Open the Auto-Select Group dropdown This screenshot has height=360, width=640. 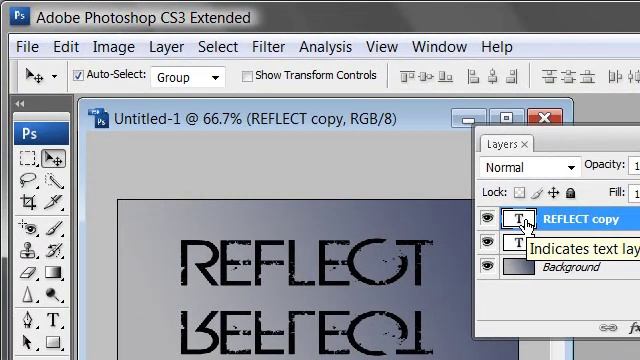[x=188, y=77]
